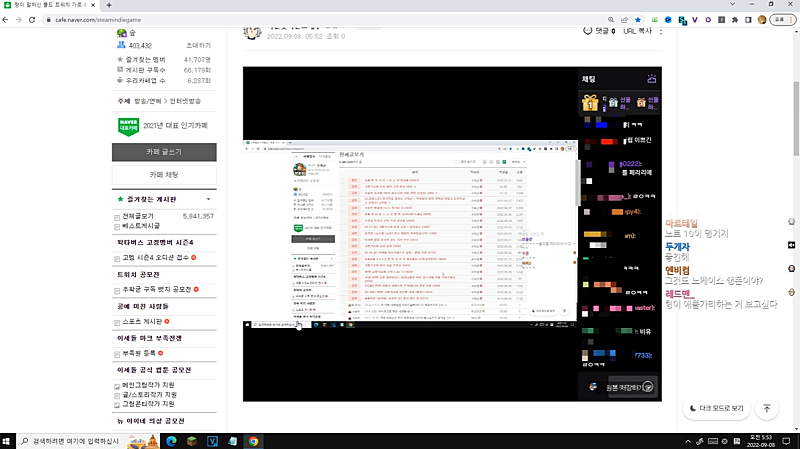Toggle the blue bookmark star

pyautogui.click(x=638, y=20)
